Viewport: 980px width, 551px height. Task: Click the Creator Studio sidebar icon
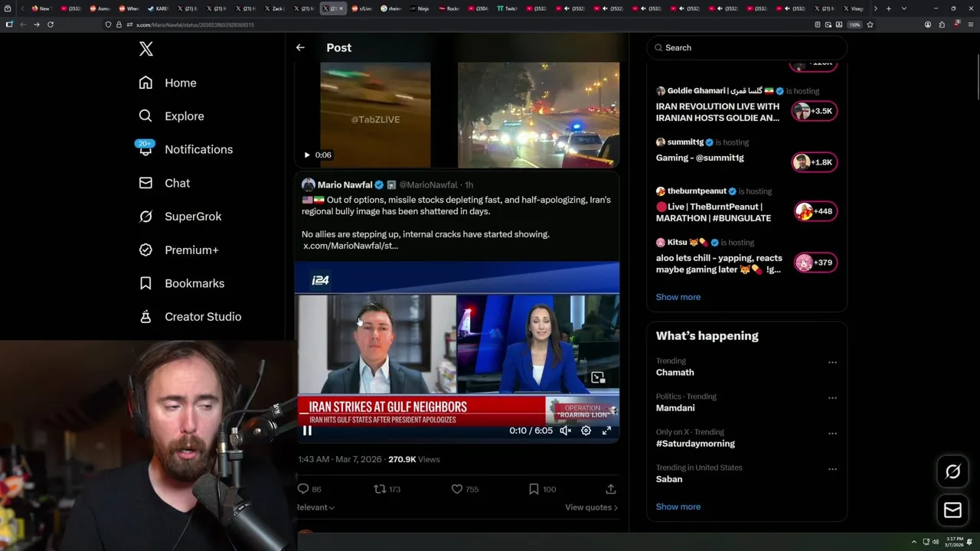tap(145, 317)
